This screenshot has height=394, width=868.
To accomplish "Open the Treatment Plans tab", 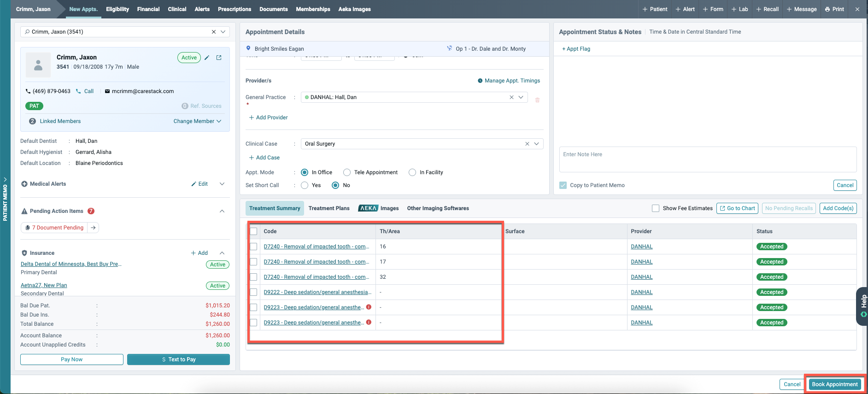I will click(x=329, y=208).
